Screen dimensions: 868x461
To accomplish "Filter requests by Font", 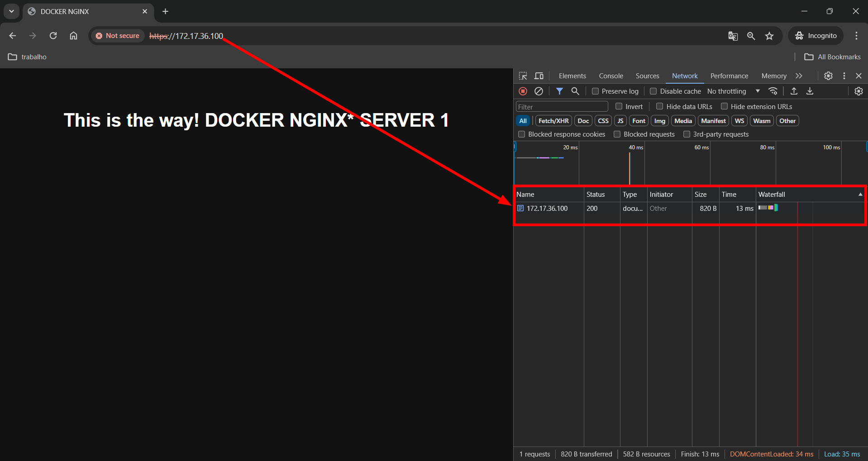I will [x=639, y=121].
